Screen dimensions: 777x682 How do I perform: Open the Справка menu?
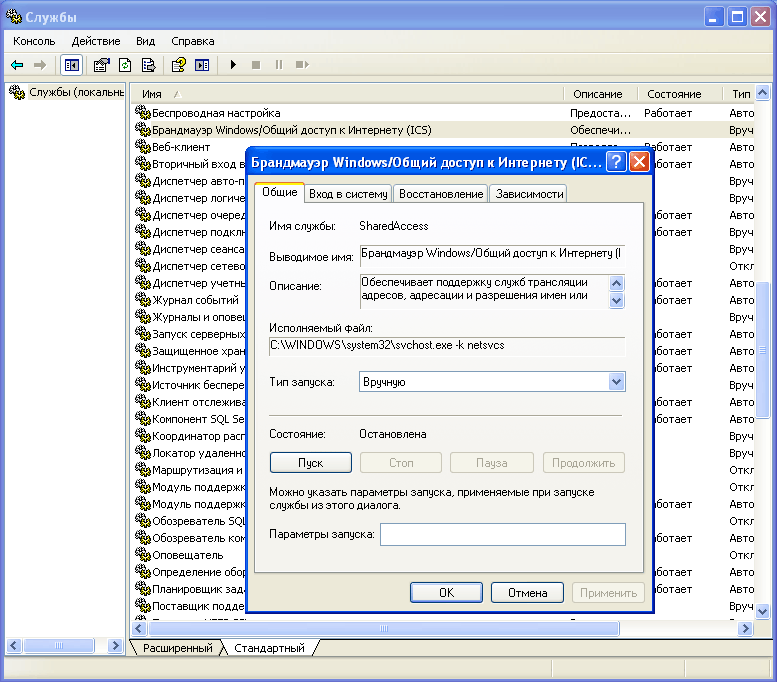(193, 41)
